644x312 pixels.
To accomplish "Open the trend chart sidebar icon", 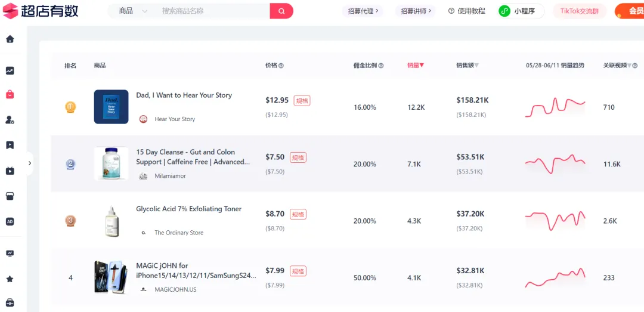I will (x=10, y=71).
